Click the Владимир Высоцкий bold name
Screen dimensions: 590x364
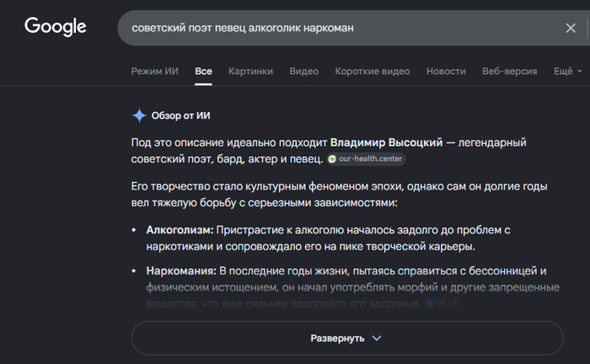coord(386,142)
